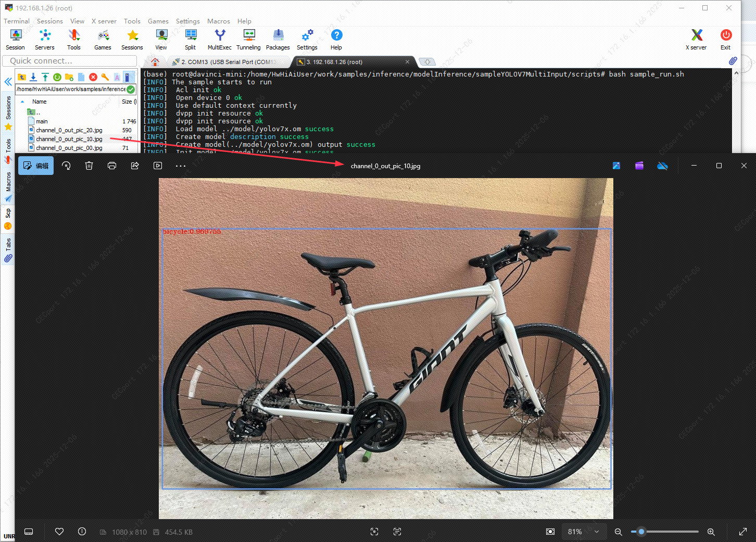The width and height of the screenshot is (756, 542).
Task: Create new file in SFTP browser
Action: click(x=81, y=77)
